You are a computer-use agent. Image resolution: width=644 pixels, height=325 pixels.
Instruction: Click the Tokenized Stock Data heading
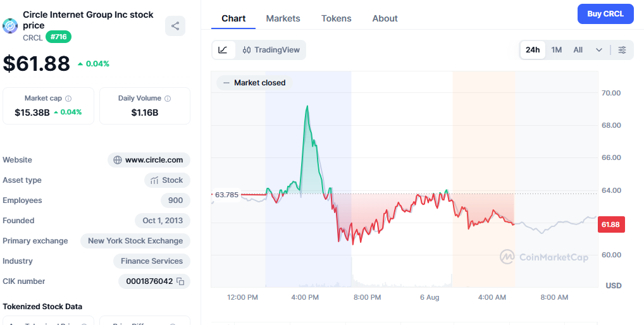pos(42,307)
